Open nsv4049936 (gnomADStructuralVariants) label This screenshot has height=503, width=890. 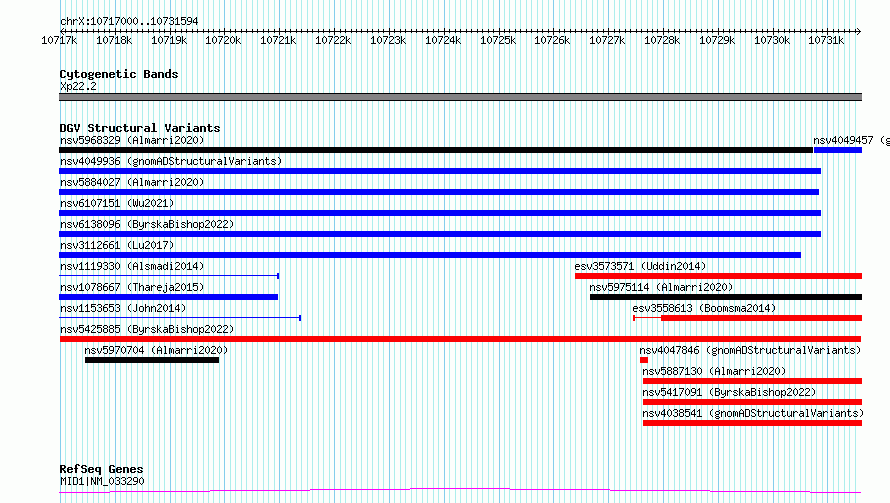171,161
